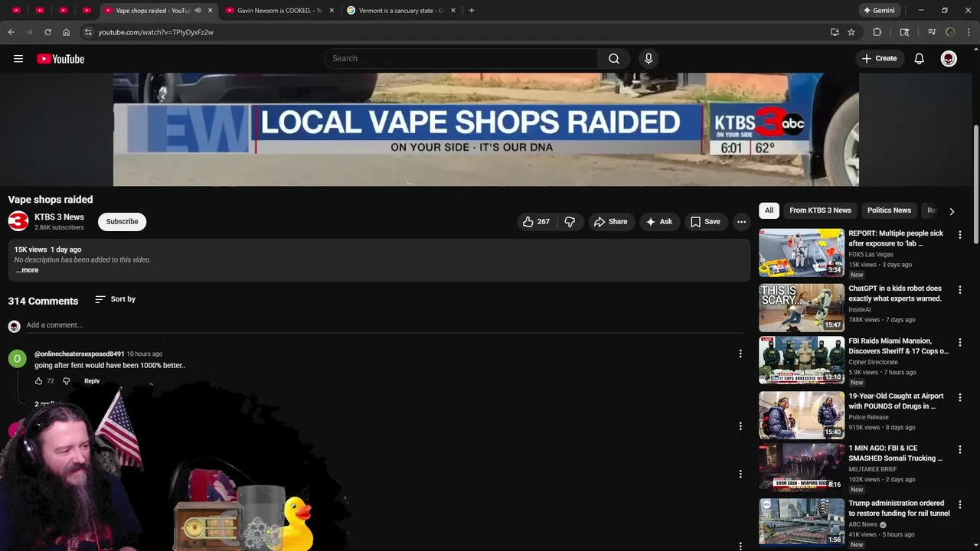View site information icon in the address bar

[x=88, y=32]
